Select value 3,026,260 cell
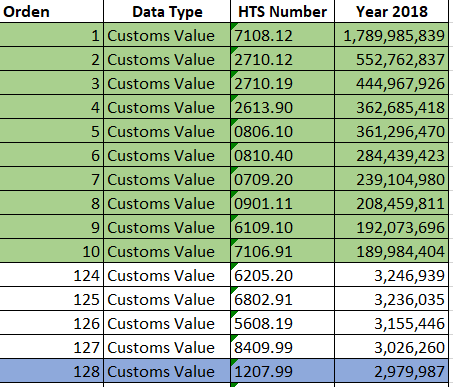 [x=391, y=347]
